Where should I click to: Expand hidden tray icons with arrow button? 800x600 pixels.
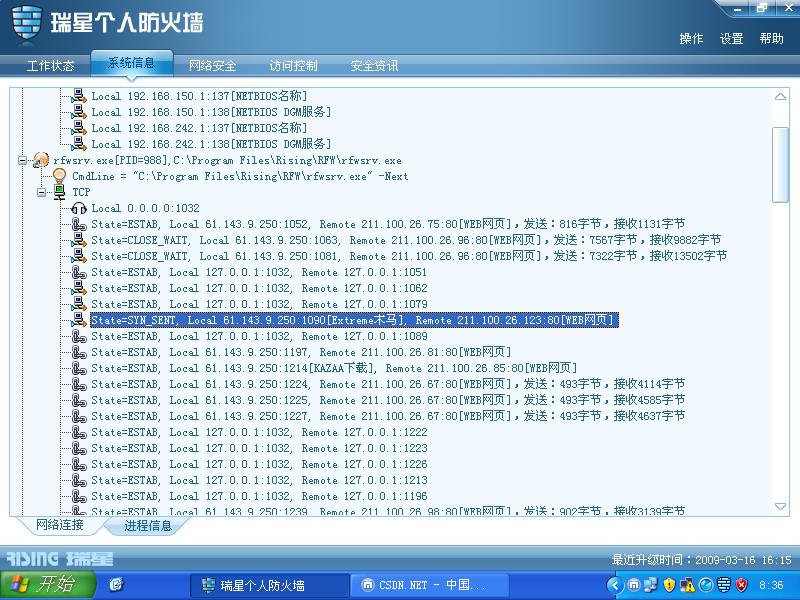(x=615, y=585)
